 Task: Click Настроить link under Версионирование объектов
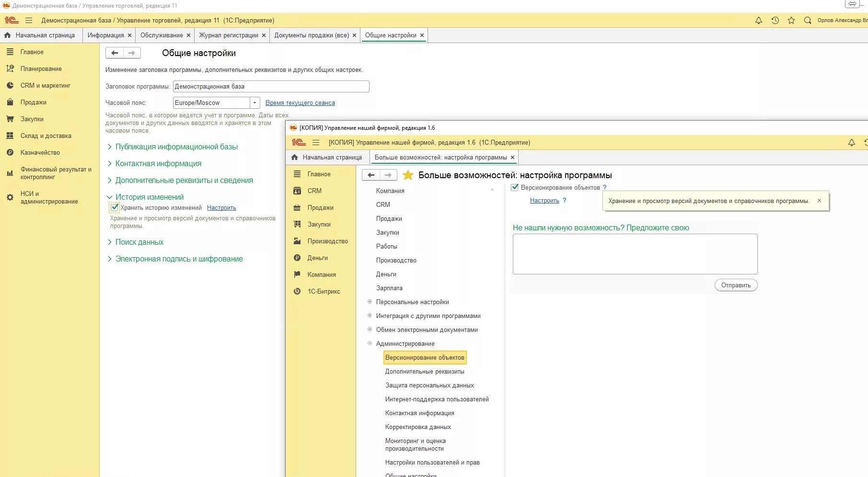pyautogui.click(x=544, y=201)
